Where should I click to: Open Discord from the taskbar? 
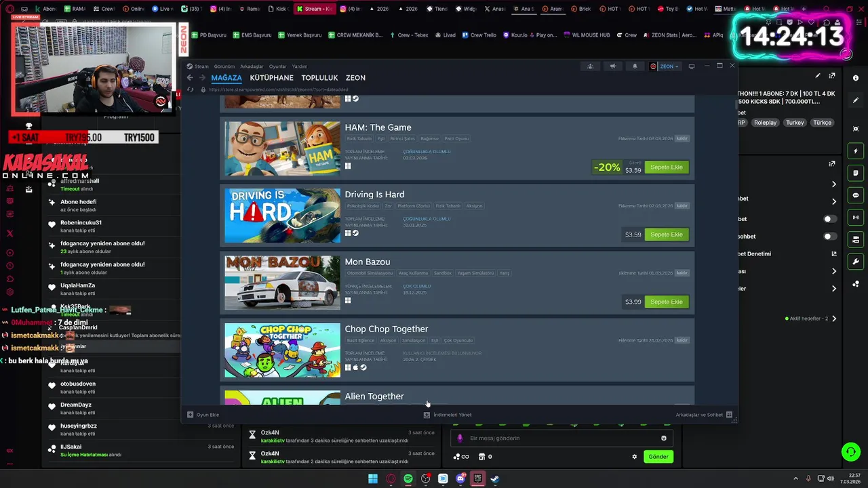[x=460, y=479]
